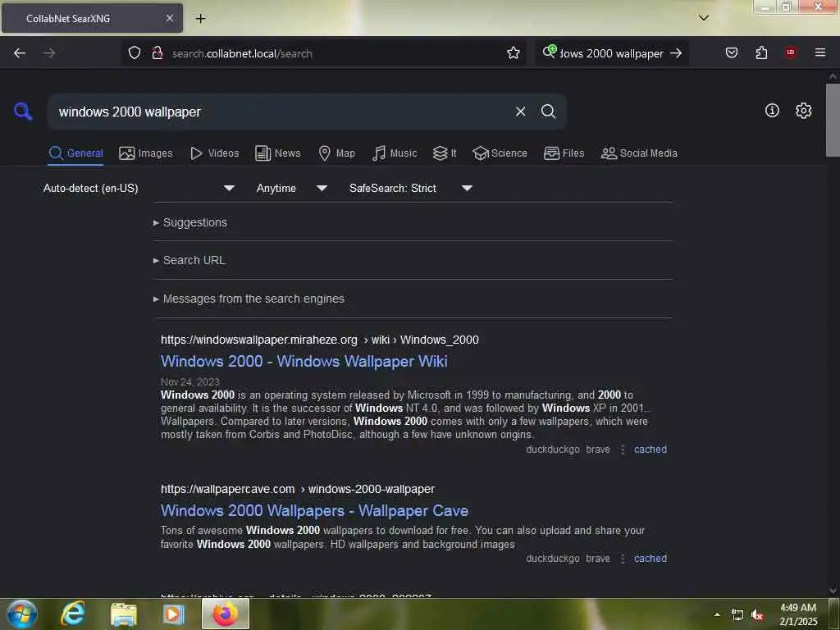Click the Firefox taskbar icon
The height and width of the screenshot is (630, 840).
point(226,614)
